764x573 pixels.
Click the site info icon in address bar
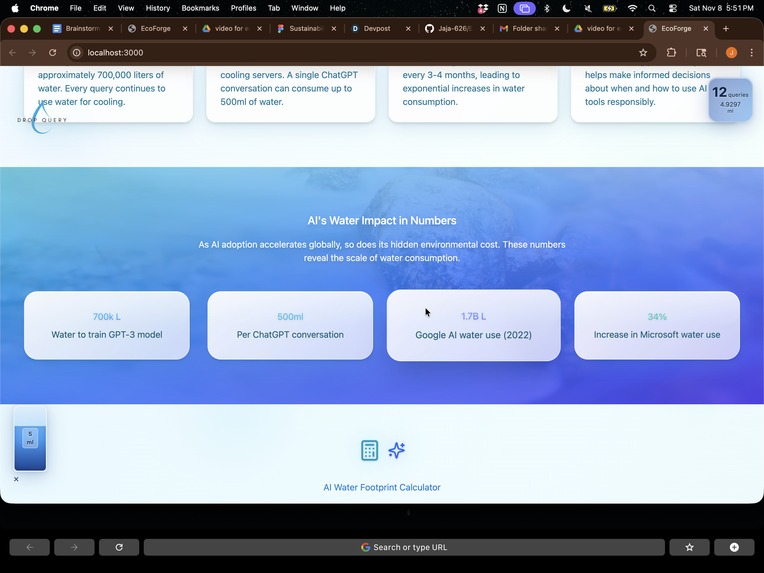click(76, 53)
